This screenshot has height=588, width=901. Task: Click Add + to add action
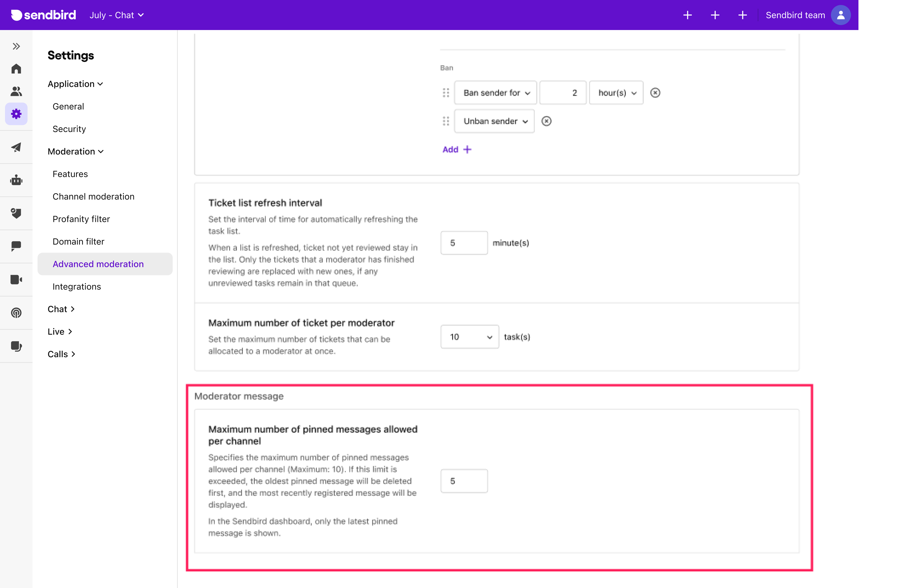[x=457, y=150]
